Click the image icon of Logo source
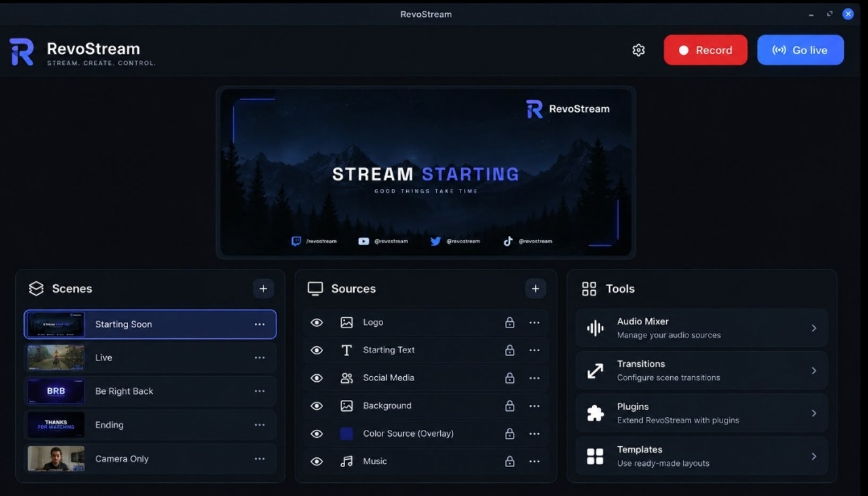This screenshot has height=496, width=868. coord(346,322)
